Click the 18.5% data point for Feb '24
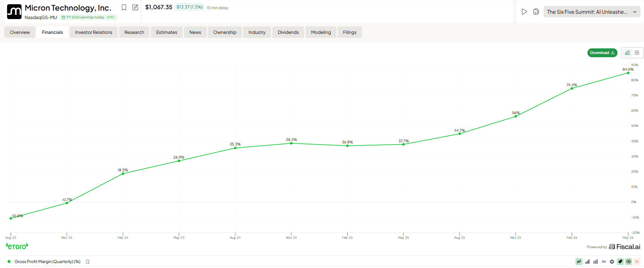Viewport: 644px width, 268px height. coord(123,174)
